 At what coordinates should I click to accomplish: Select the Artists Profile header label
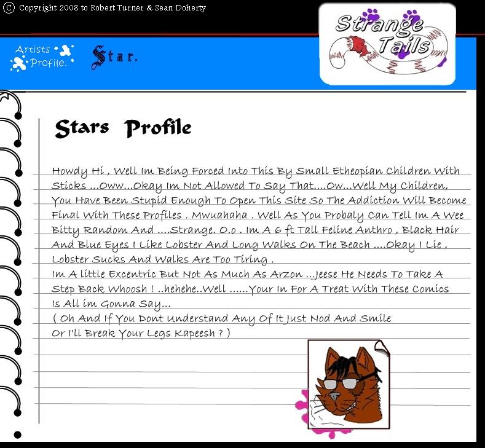[x=41, y=57]
